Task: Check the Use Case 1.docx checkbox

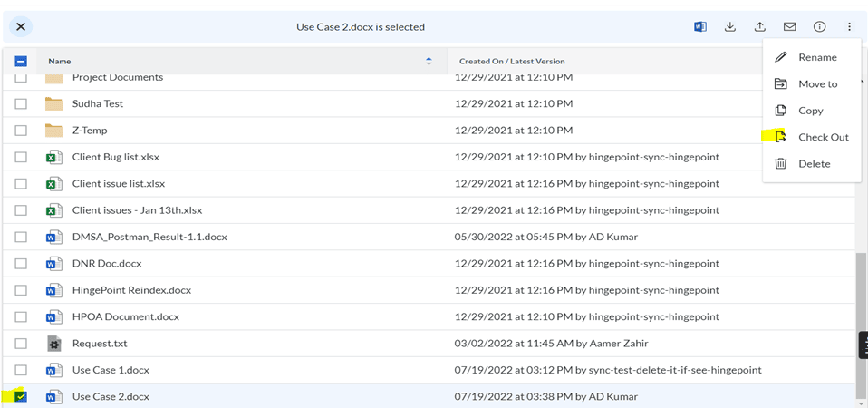Action: point(21,370)
